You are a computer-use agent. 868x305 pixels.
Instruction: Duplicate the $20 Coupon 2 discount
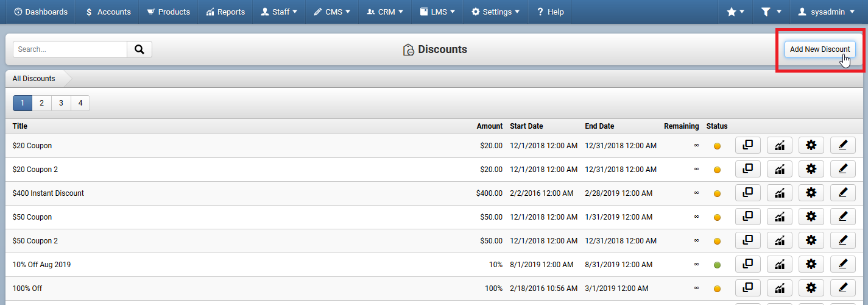(x=748, y=169)
